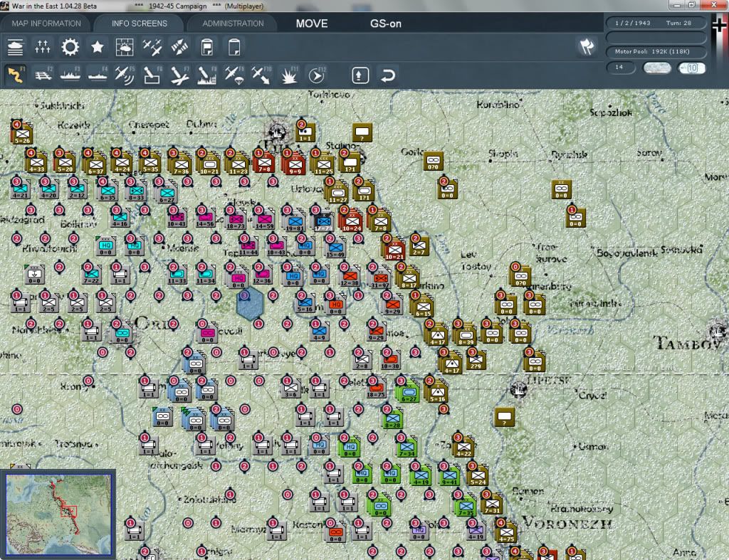Select the F6 bomb unit mode
The height and width of the screenshot is (560, 729).
pyautogui.click(x=152, y=75)
